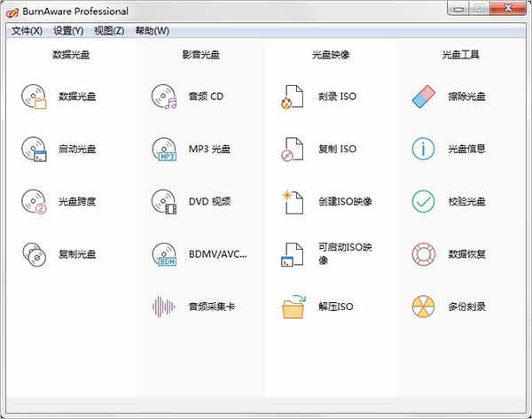Click the BDMV/AVC disc icon
532x419 pixels.
[164, 254]
